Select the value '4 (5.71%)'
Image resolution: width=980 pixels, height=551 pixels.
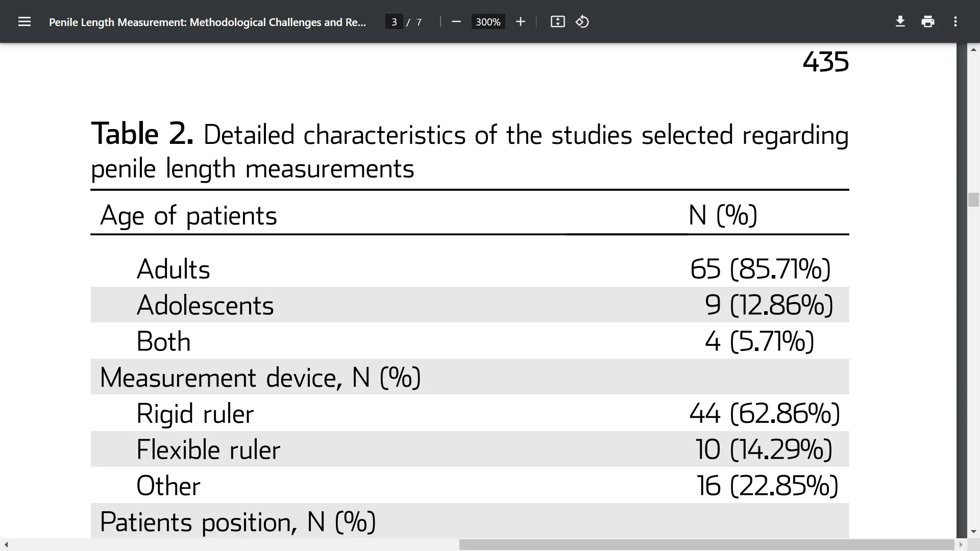[759, 341]
